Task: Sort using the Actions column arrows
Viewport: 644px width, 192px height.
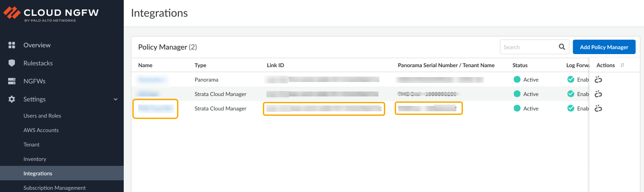Action: [x=622, y=65]
